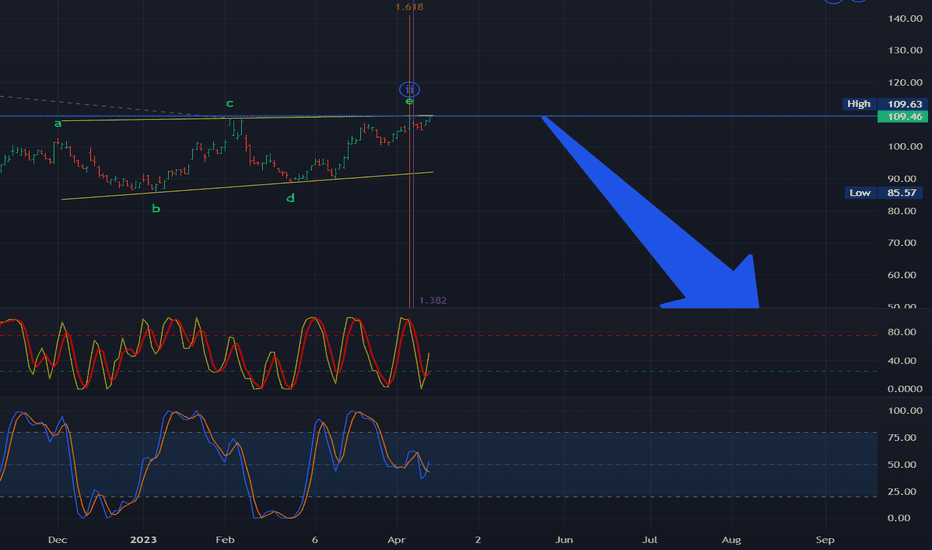The height and width of the screenshot is (550, 932).
Task: Click the High 109.63 price label
Action: [884, 104]
